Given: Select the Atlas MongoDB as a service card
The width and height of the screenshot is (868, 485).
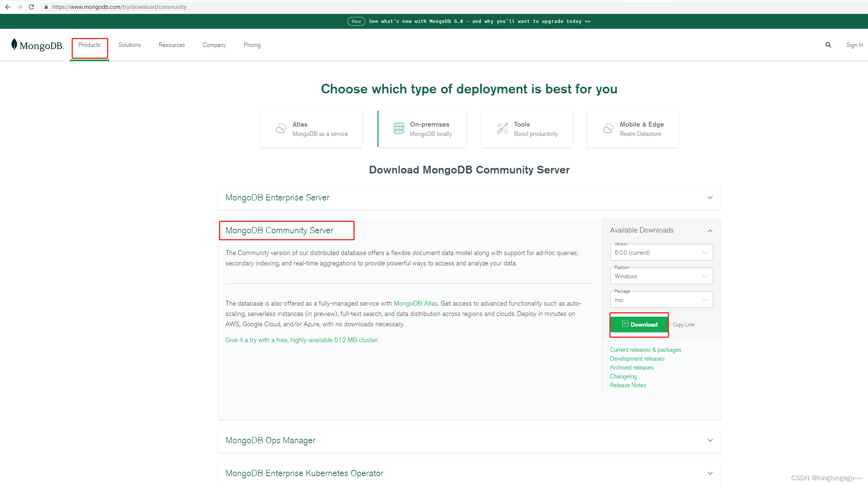Looking at the screenshot, I should pos(311,129).
